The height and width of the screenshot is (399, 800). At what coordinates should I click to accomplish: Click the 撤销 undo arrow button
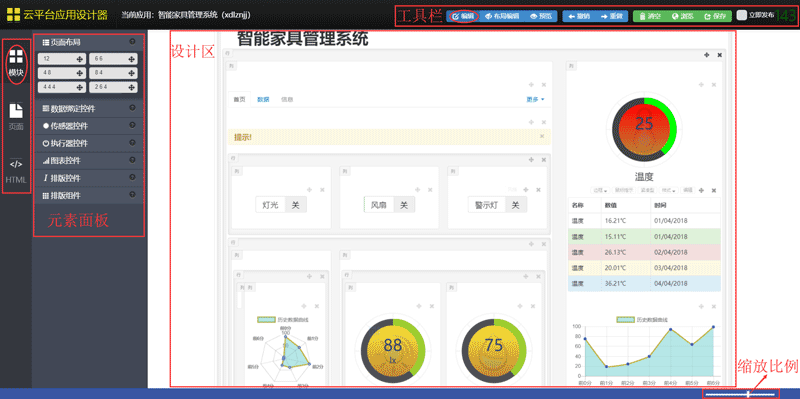point(578,16)
